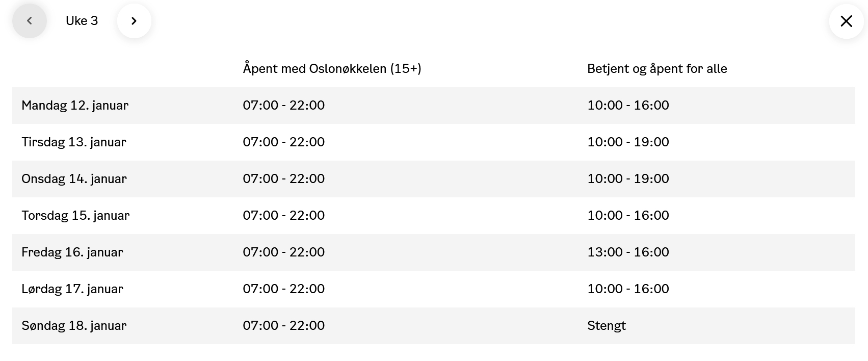Select the Lørdag 17. januar row label
The width and height of the screenshot is (868, 361).
click(x=72, y=289)
